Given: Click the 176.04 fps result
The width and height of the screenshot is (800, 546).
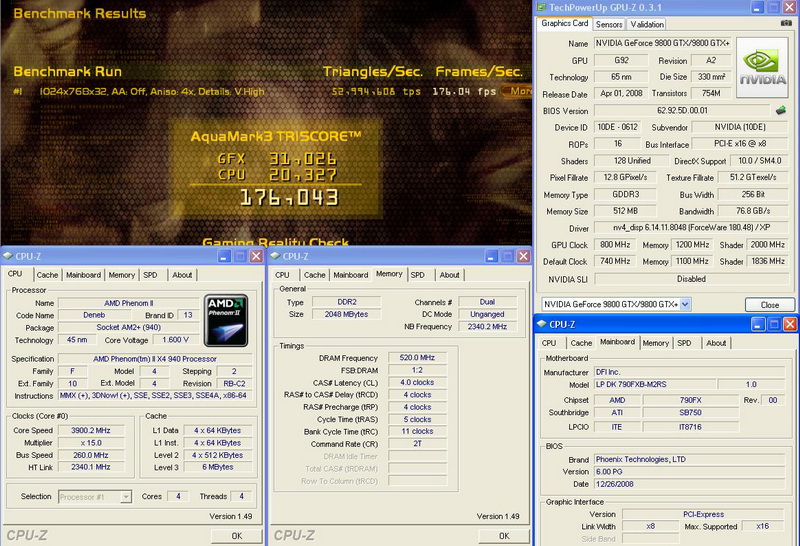Looking at the screenshot, I should click(464, 91).
